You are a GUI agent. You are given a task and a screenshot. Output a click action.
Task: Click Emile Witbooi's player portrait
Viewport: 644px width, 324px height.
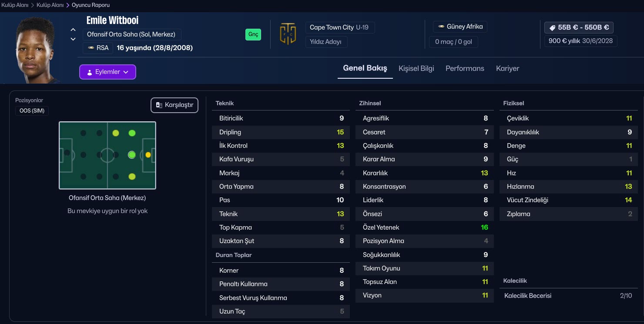(x=36, y=50)
